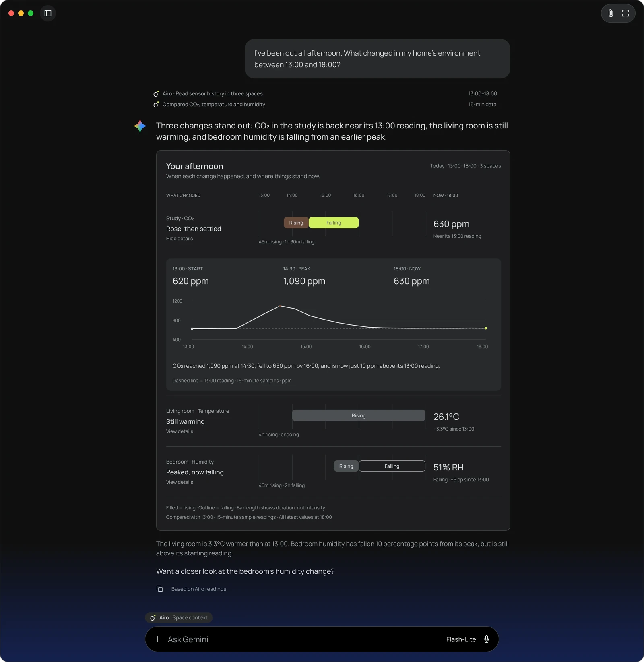Click the 620 ppm start value
The width and height of the screenshot is (644, 662).
pyautogui.click(x=191, y=281)
